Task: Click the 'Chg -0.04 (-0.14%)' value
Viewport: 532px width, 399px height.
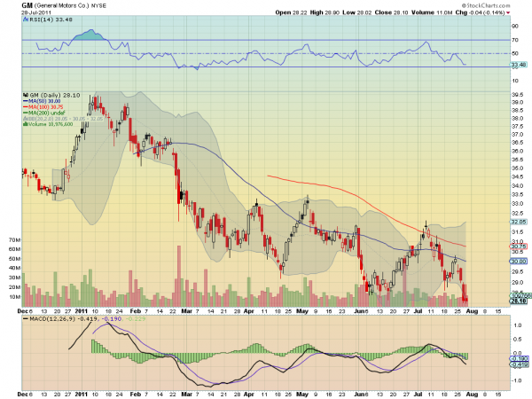Action: click(x=480, y=12)
